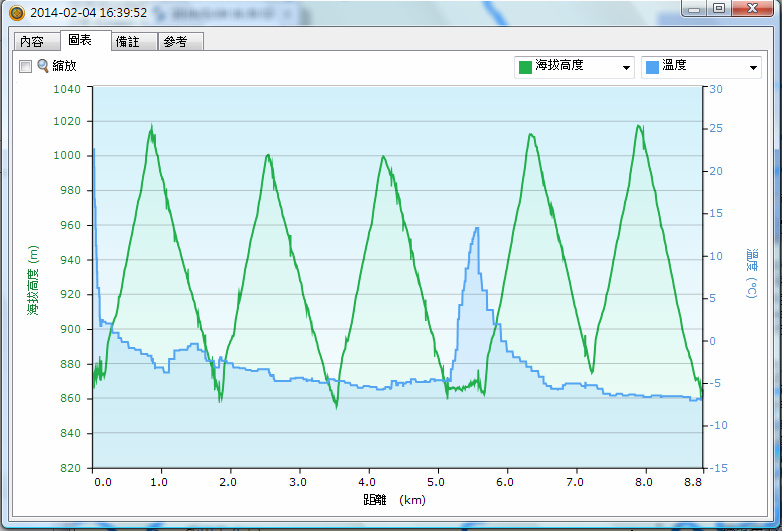This screenshot has height=531, width=782.
Task: Click the 溫度 (°C) right axis label
Action: (x=751, y=274)
